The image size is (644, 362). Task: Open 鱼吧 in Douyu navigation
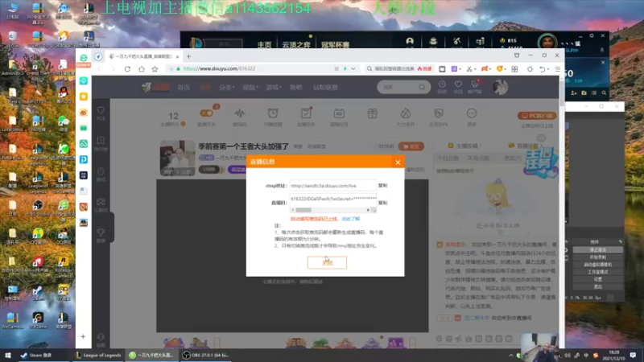[295, 87]
